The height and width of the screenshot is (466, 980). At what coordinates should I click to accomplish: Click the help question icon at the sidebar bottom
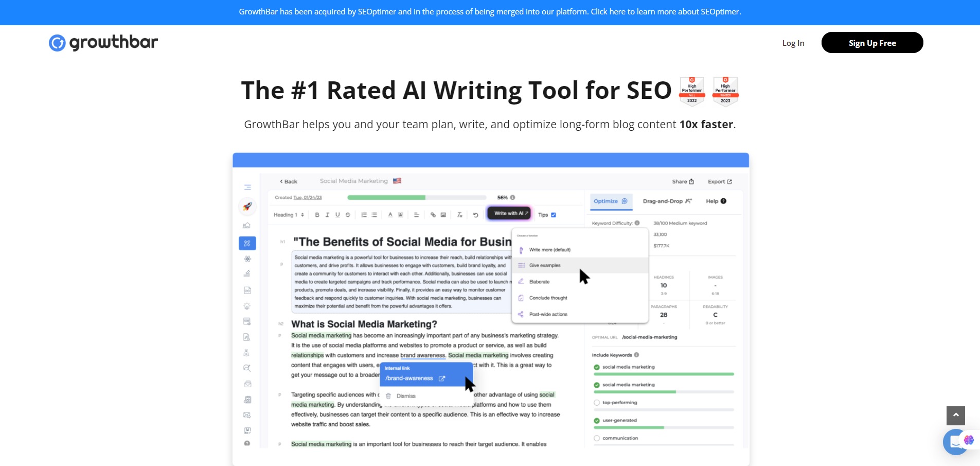coord(247,443)
